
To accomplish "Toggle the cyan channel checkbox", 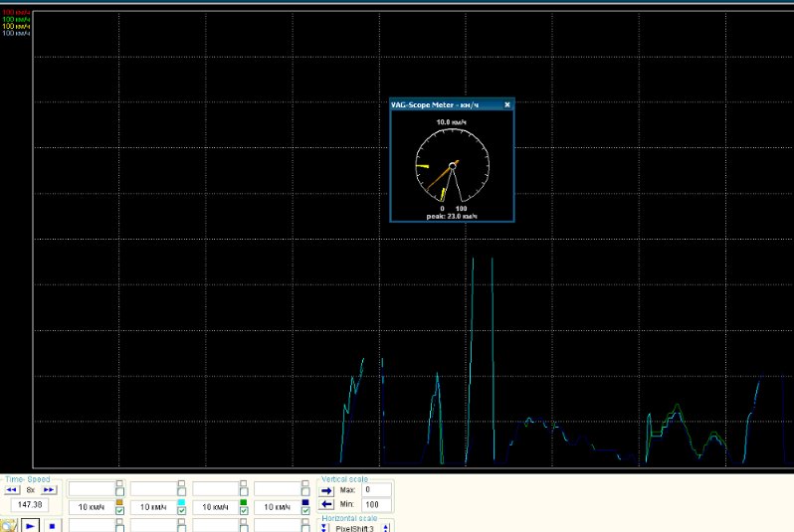I will point(181,511).
